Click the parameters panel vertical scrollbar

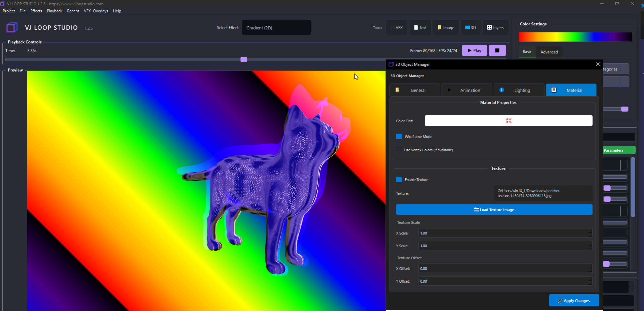tap(633, 188)
